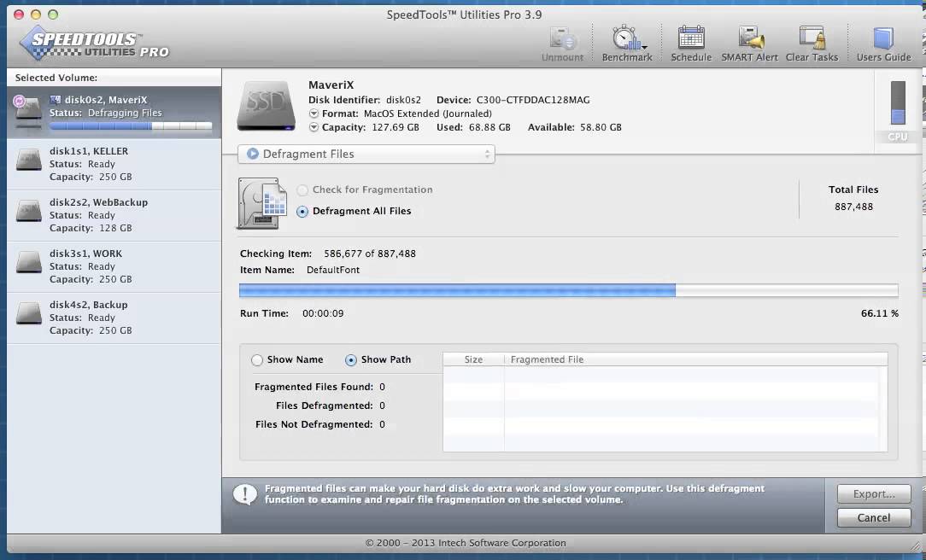Select disk4s2 Backup volume

(114, 318)
